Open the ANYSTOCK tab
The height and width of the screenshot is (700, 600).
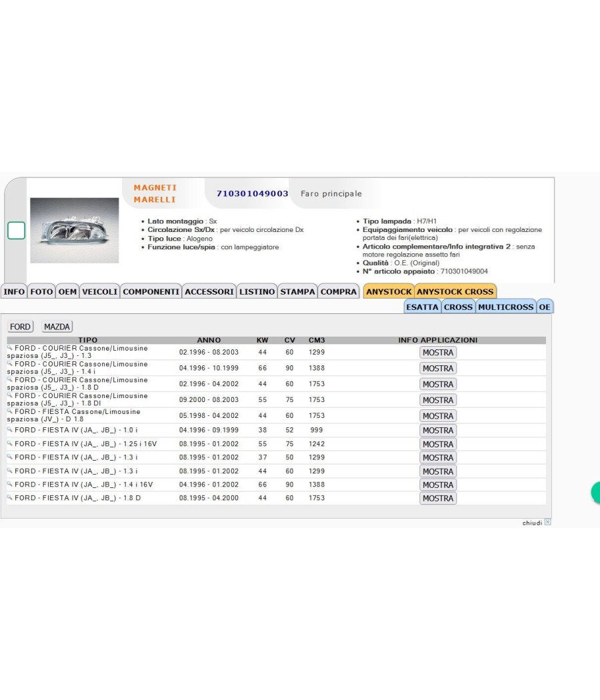[x=389, y=291]
